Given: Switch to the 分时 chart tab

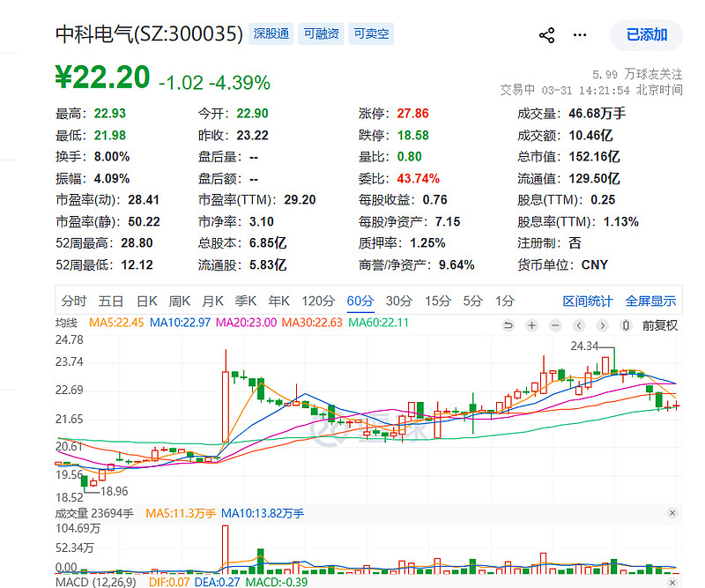Looking at the screenshot, I should (x=74, y=301).
